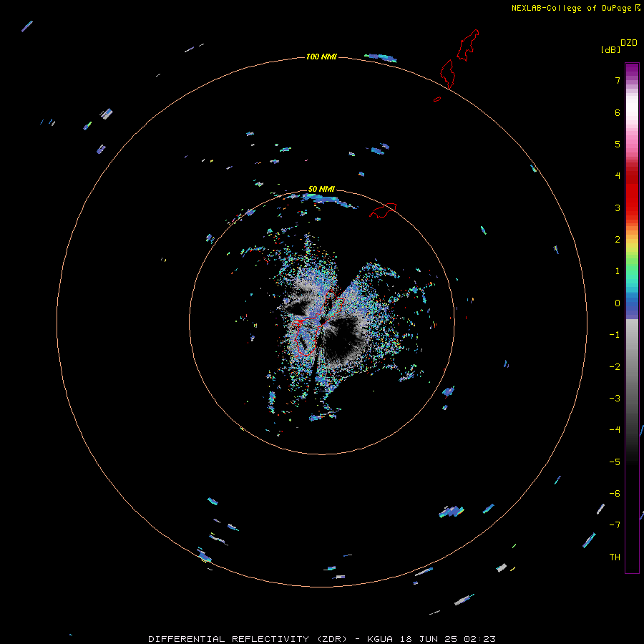Click the KGUA 18 JUN 25 02:23 timestamp

coord(431,639)
